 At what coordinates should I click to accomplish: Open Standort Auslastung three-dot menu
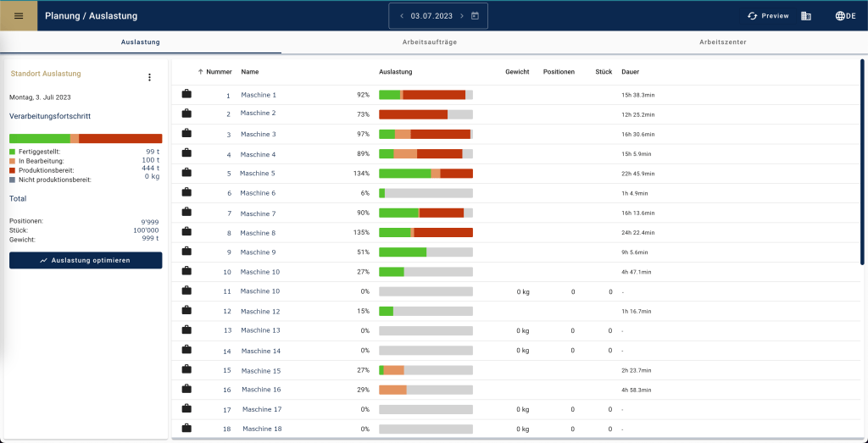(149, 77)
